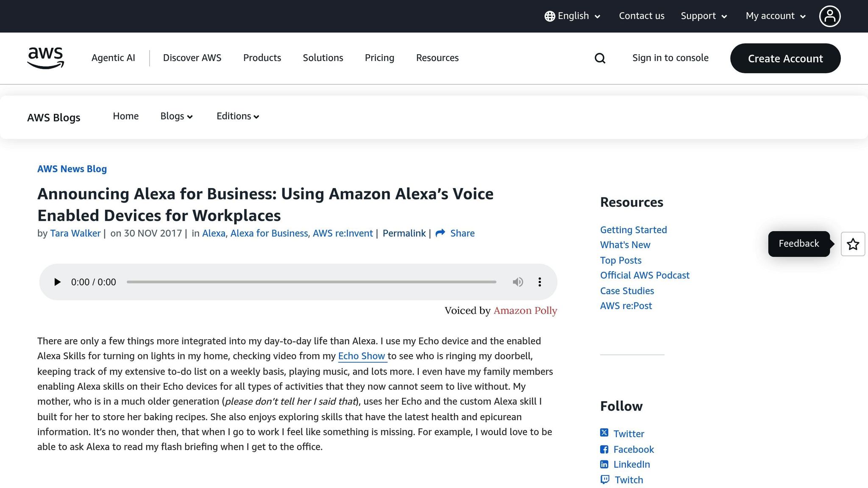
Task: Click Contact us link
Action: 642,16
